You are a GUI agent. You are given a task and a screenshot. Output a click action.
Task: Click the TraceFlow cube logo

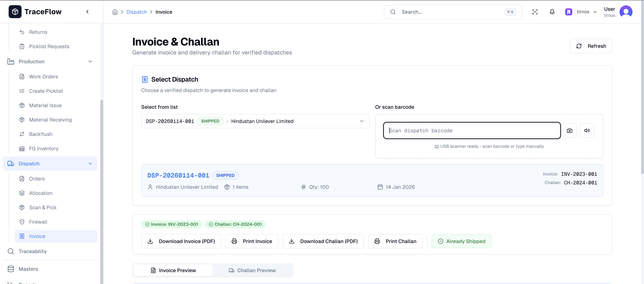coord(15,12)
